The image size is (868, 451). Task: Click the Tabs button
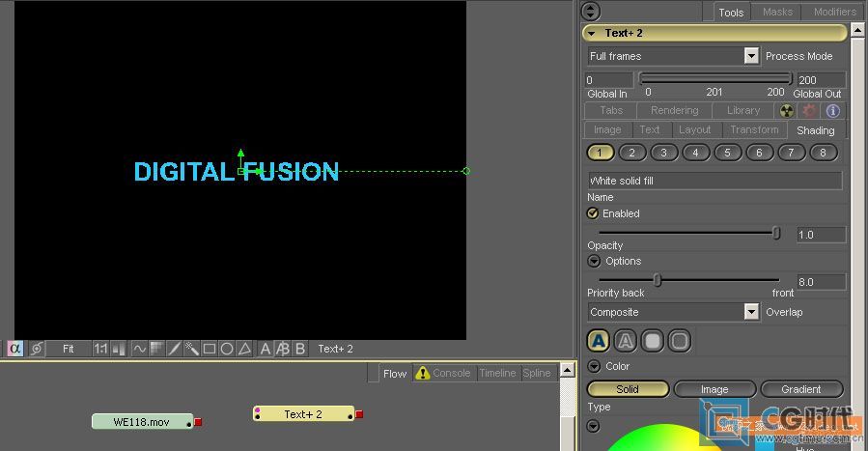(x=611, y=111)
